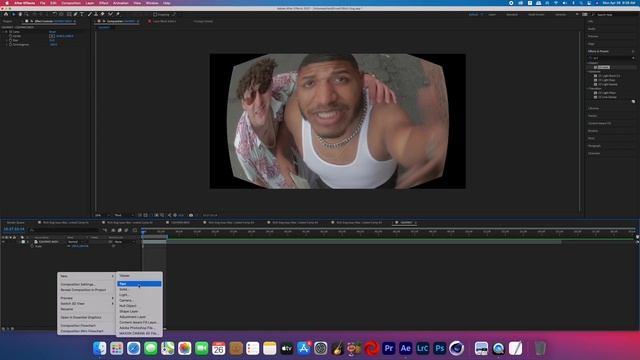Click the current time indicator playhead
Screen dimensions: 640x360
[143, 232]
